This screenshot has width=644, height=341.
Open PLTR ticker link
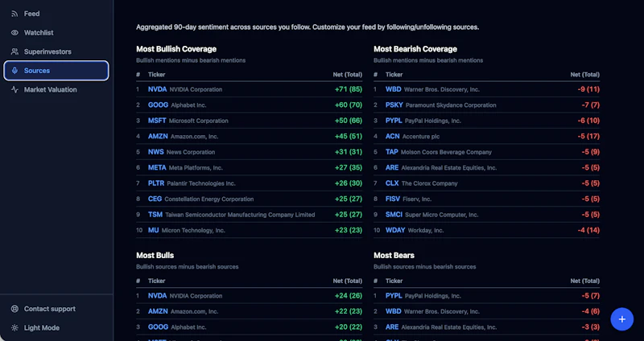coord(156,183)
